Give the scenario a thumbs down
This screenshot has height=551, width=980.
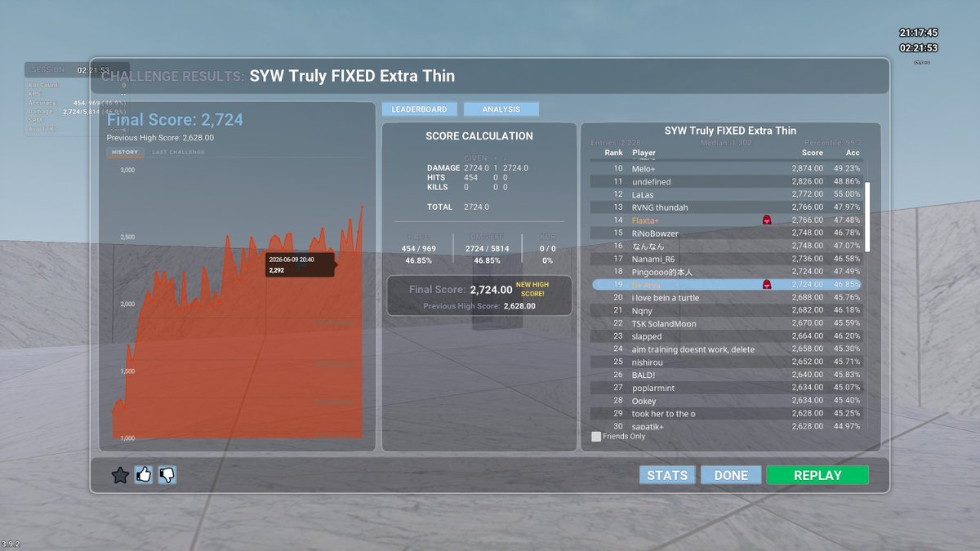167,474
